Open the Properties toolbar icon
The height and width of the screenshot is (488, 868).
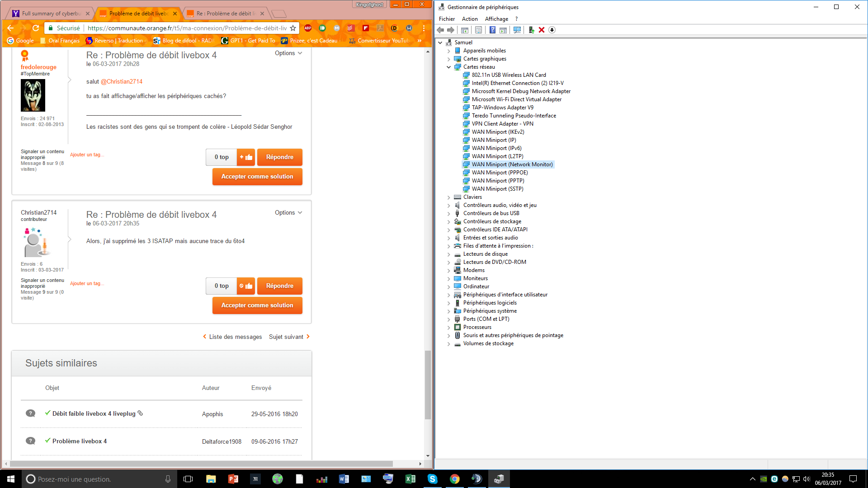[x=478, y=30]
